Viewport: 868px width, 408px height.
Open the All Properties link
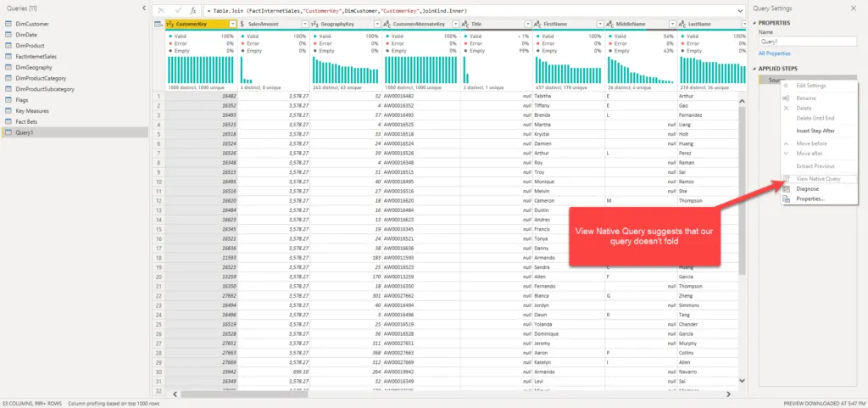tap(775, 53)
